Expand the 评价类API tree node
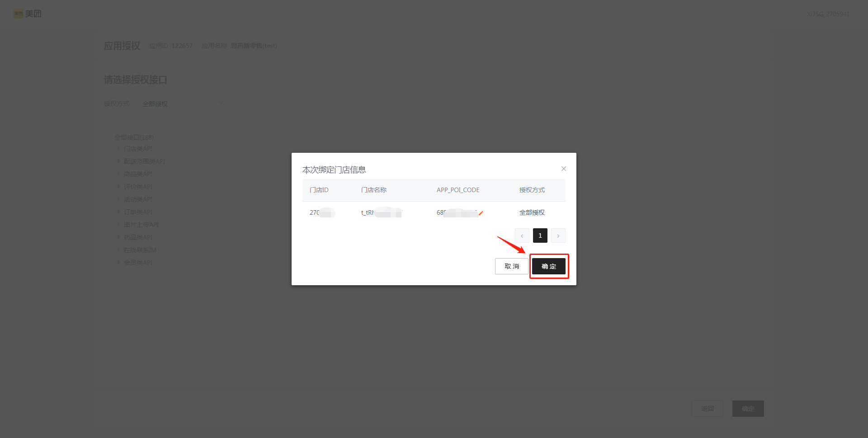This screenshot has height=438, width=868. click(x=119, y=186)
